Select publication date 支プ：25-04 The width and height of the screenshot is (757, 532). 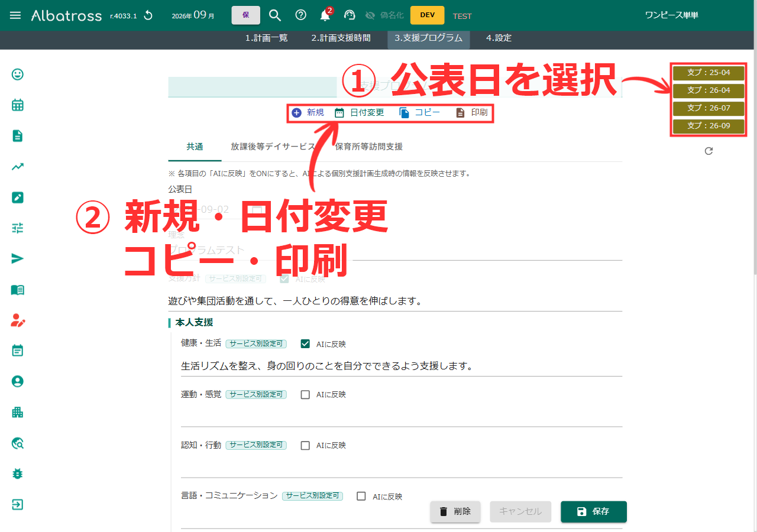pyautogui.click(x=709, y=73)
